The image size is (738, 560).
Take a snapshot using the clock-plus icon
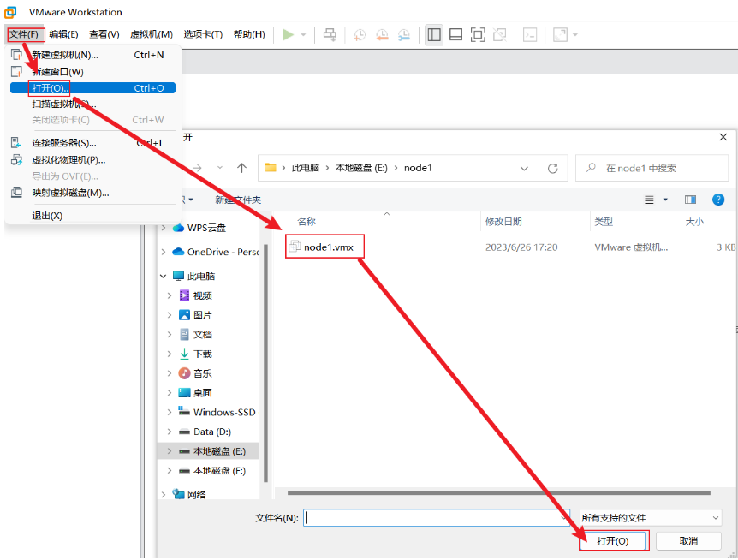click(360, 34)
